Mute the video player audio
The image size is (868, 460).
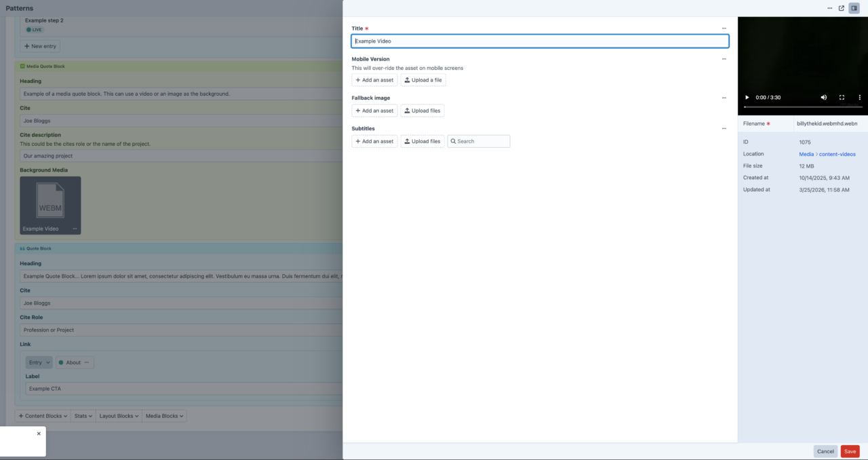pyautogui.click(x=823, y=97)
